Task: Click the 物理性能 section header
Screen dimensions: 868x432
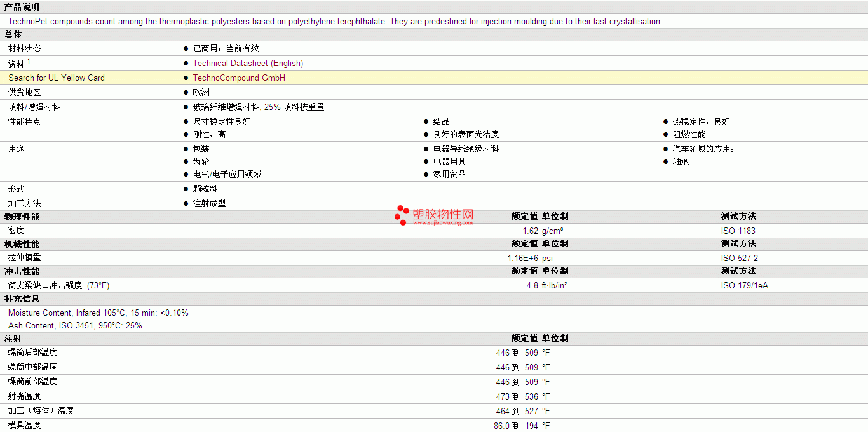Action: pos(22,217)
